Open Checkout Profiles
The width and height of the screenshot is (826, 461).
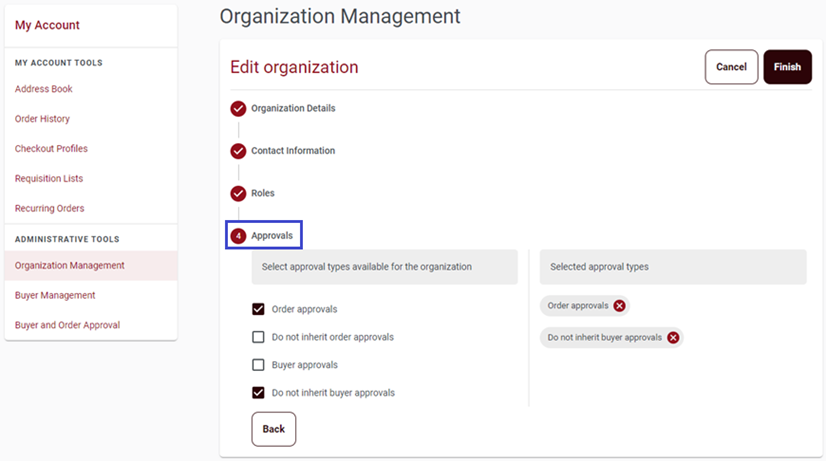pos(51,149)
